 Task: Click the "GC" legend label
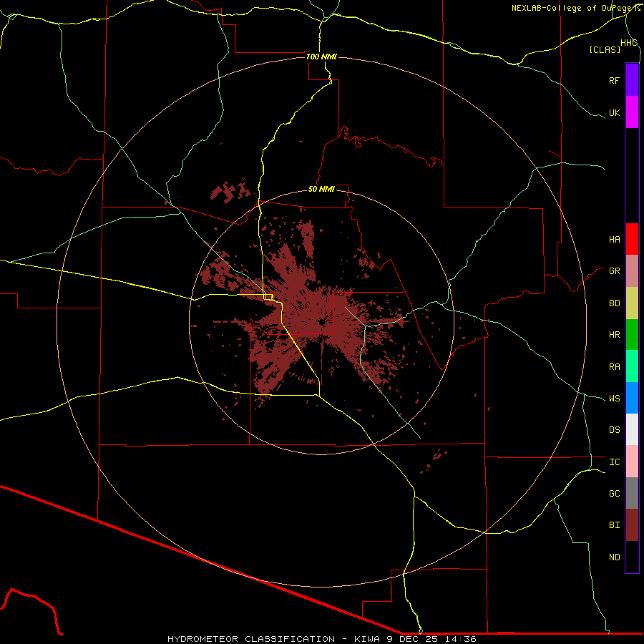tap(614, 494)
